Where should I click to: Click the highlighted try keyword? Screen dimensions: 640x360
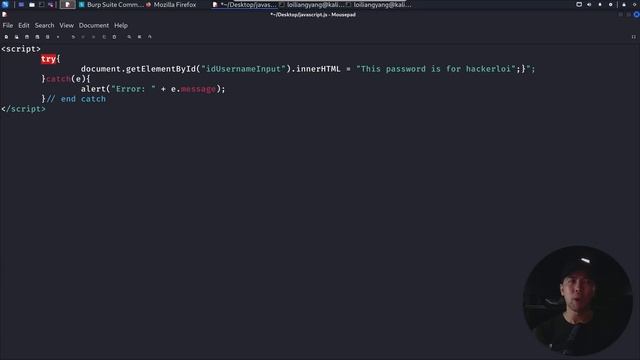coord(48,59)
